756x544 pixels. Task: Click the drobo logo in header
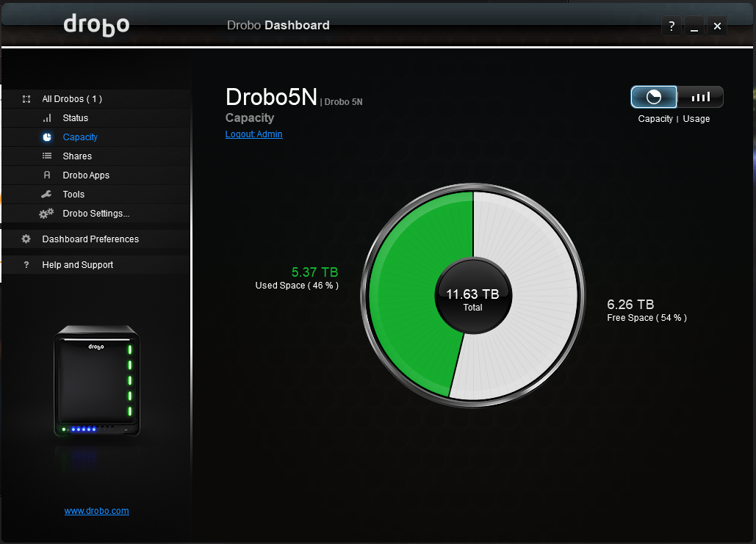96,25
